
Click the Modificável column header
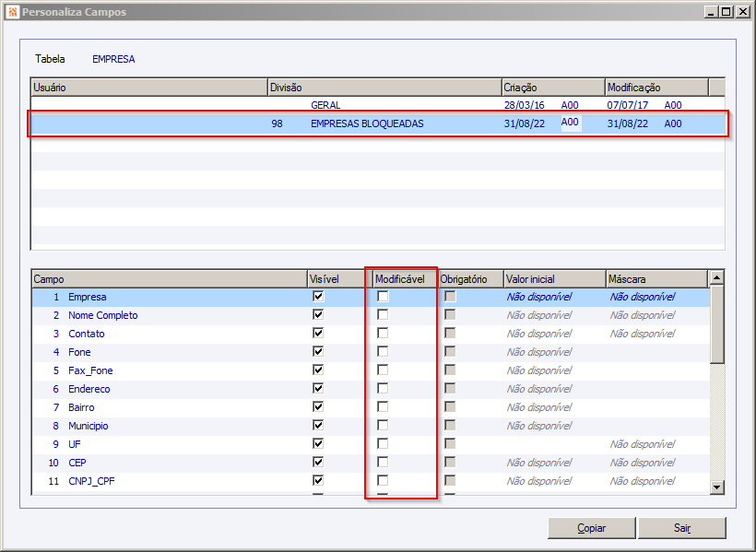click(x=406, y=279)
